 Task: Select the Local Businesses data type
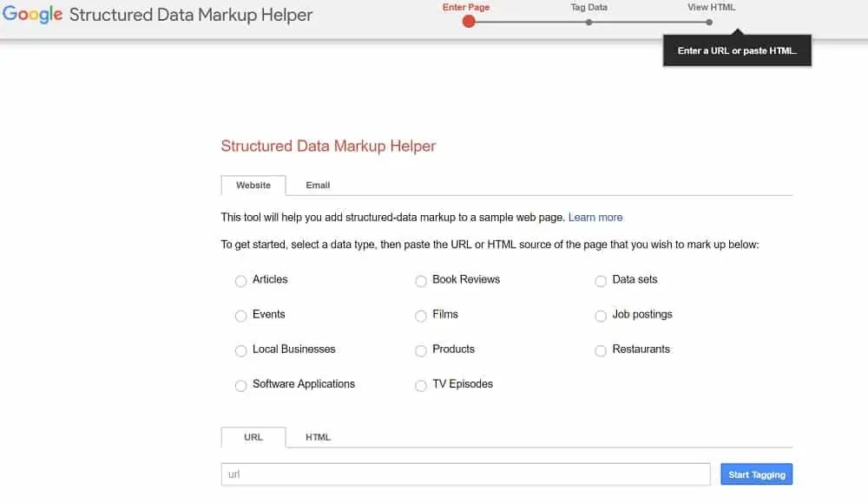click(240, 351)
